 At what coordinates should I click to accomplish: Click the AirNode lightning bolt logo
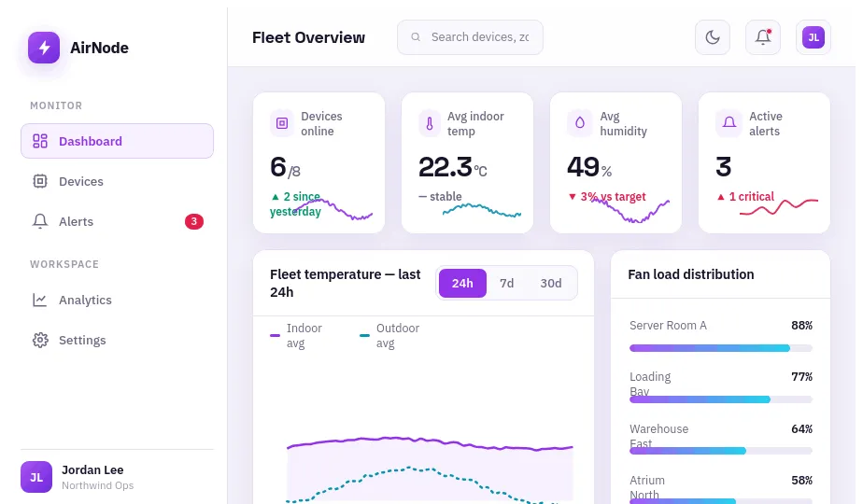[x=44, y=48]
